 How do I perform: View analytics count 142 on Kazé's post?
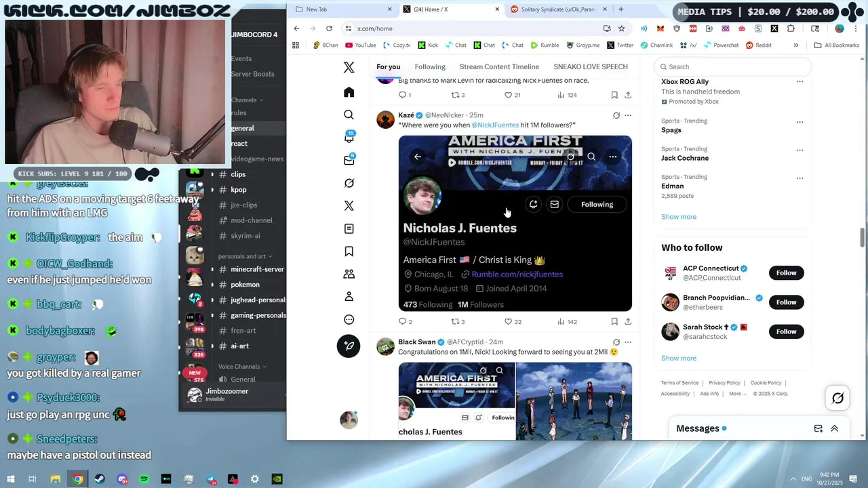click(x=567, y=321)
